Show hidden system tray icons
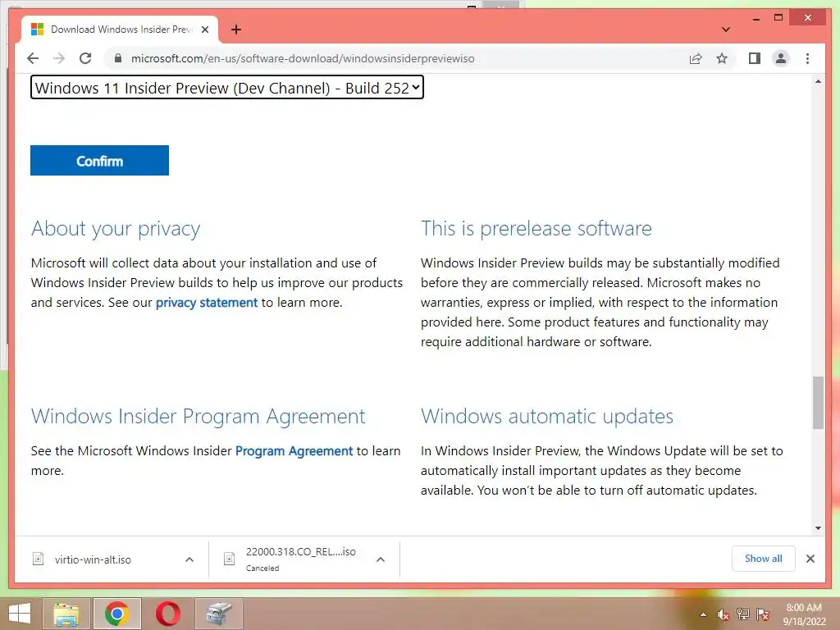Screen dimensions: 840x630 click(x=703, y=614)
